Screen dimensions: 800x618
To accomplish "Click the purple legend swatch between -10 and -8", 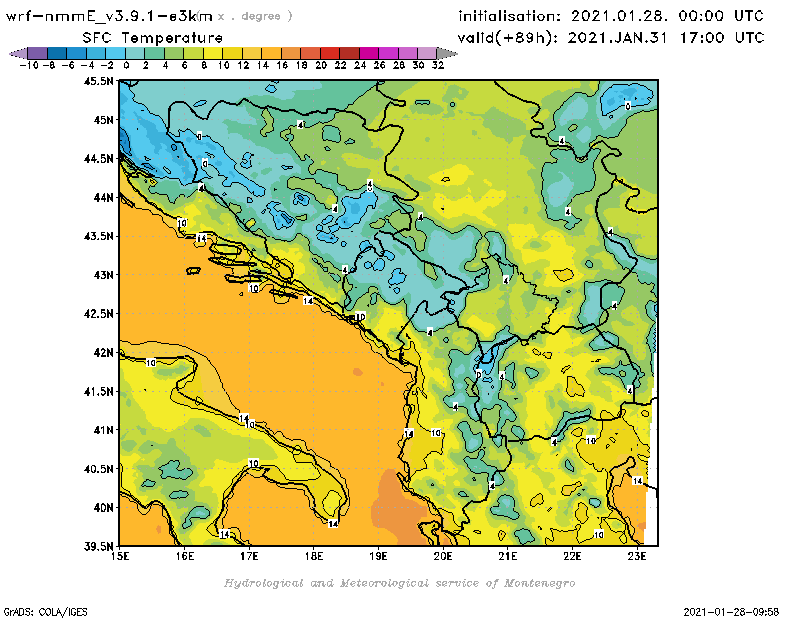I will [x=37, y=53].
